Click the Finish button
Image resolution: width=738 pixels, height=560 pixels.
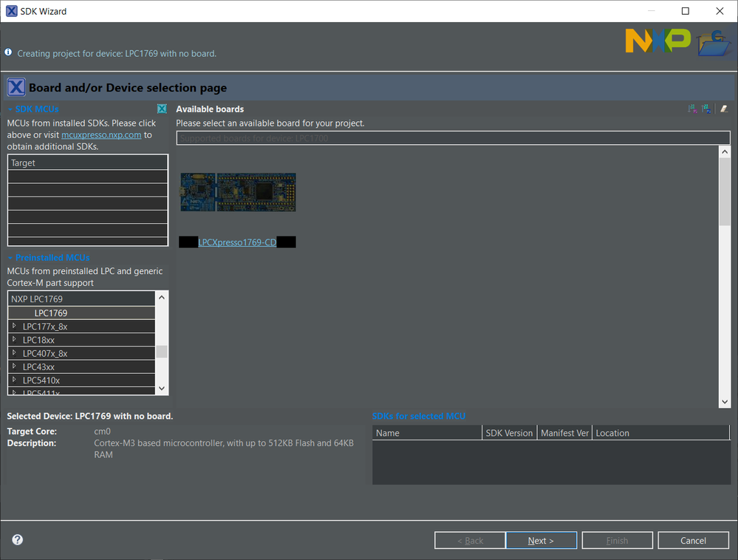(617, 540)
